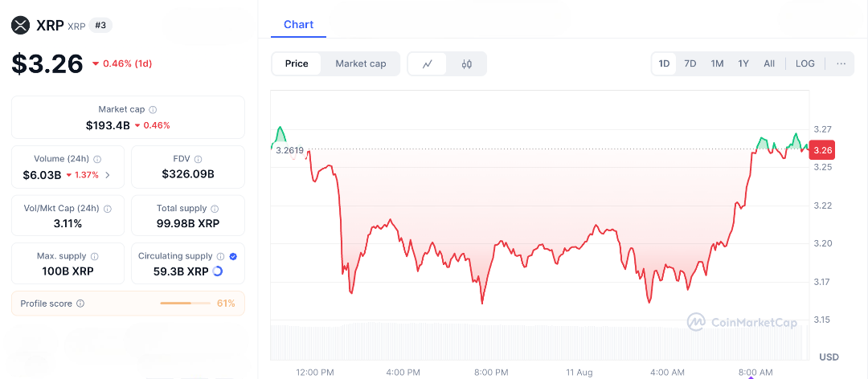Click the Profile score progress bar

[x=185, y=304]
